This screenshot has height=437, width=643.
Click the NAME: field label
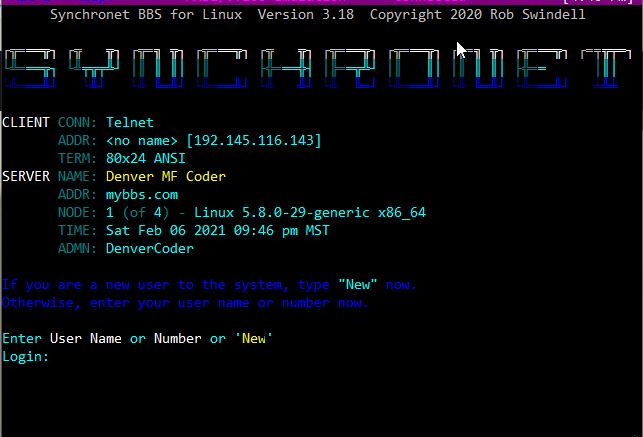point(77,176)
